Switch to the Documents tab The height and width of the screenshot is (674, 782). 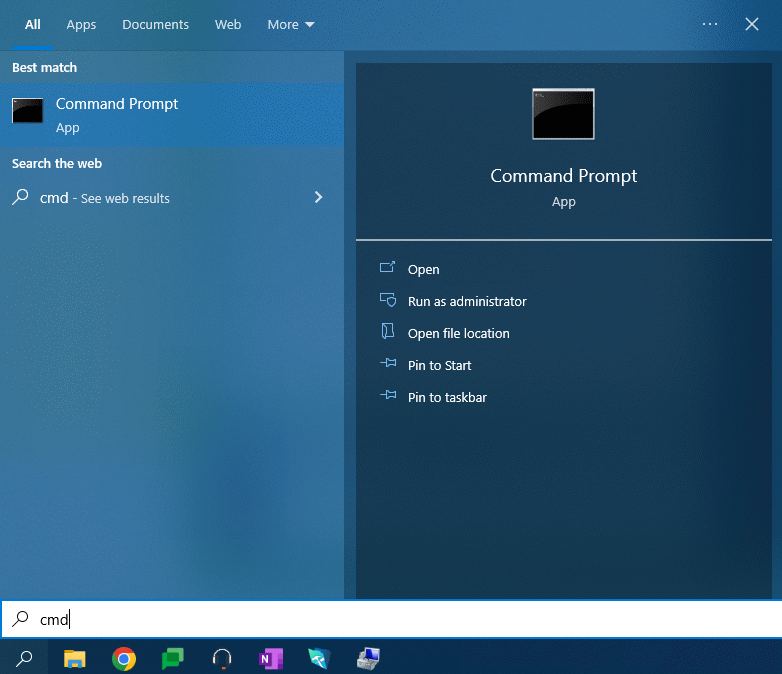pos(156,24)
